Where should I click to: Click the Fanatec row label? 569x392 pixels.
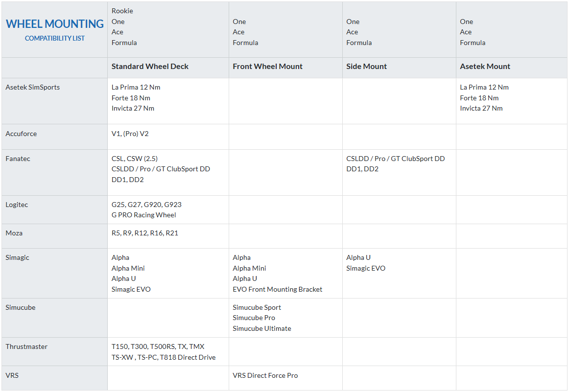tap(18, 159)
